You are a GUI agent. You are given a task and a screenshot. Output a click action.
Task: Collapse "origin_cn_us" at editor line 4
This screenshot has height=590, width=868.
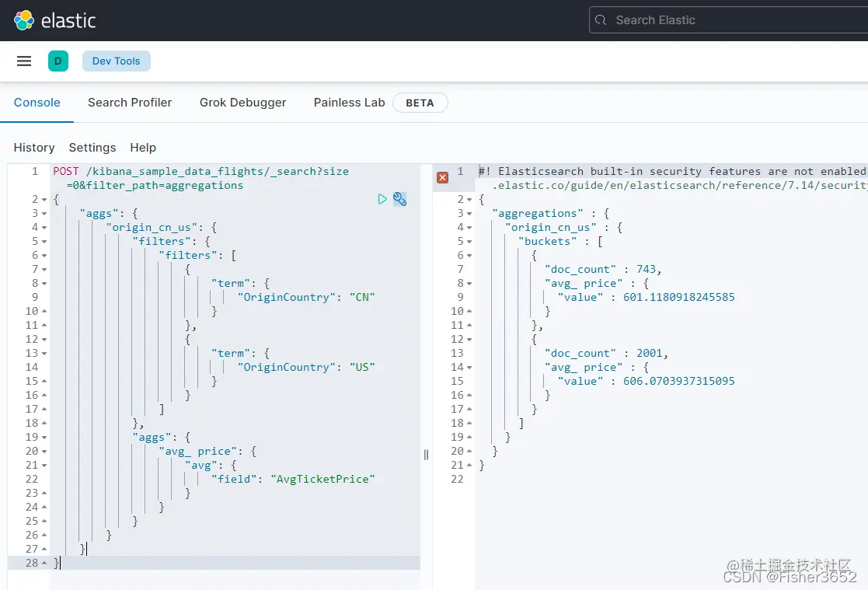coord(44,227)
